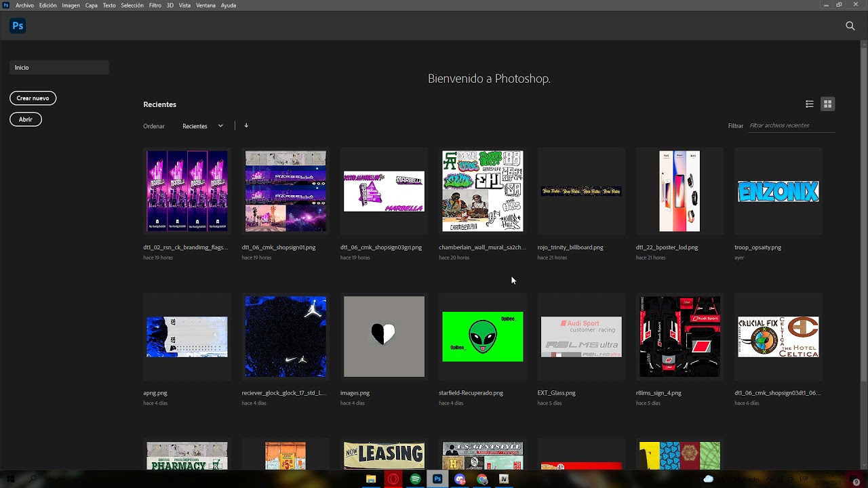The height and width of the screenshot is (488, 868).
Task: Click file name r8lms_sign_4.png
Action: click(658, 393)
